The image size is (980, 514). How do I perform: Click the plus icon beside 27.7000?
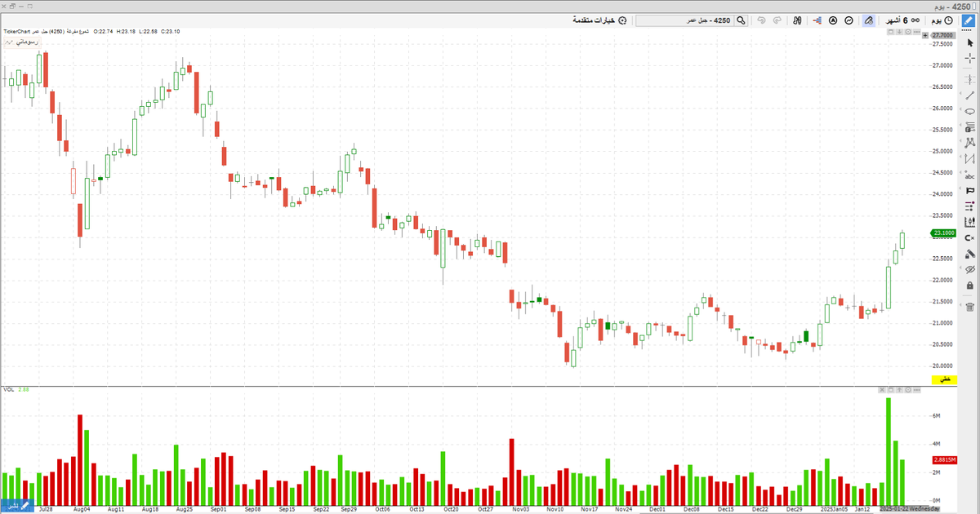925,35
